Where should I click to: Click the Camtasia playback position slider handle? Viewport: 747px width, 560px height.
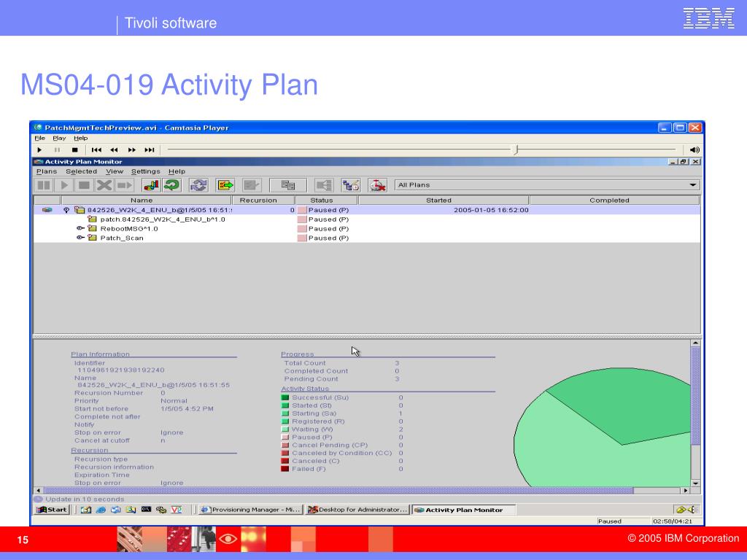coord(516,150)
